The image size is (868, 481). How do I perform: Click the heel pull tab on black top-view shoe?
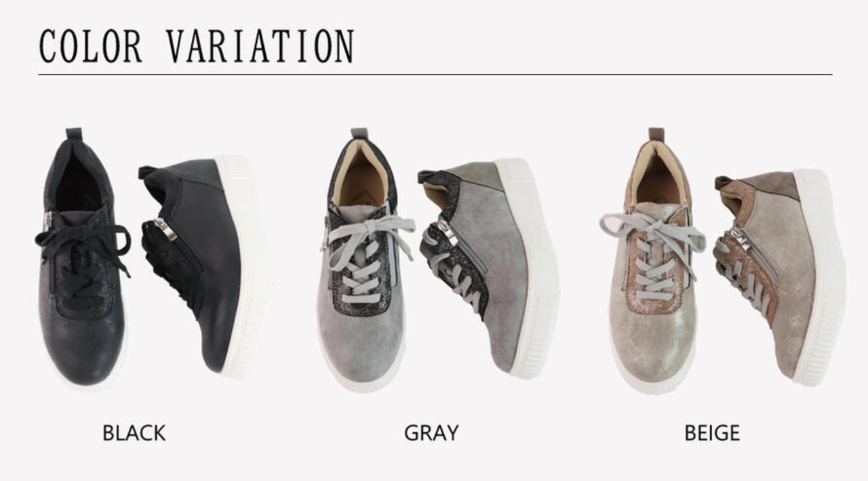(74, 133)
